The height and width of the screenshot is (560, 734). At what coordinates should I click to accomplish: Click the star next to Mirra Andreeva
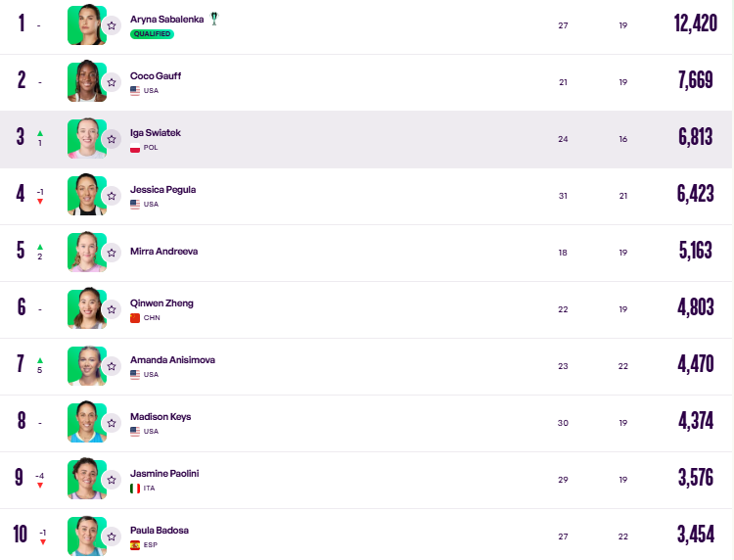click(112, 253)
